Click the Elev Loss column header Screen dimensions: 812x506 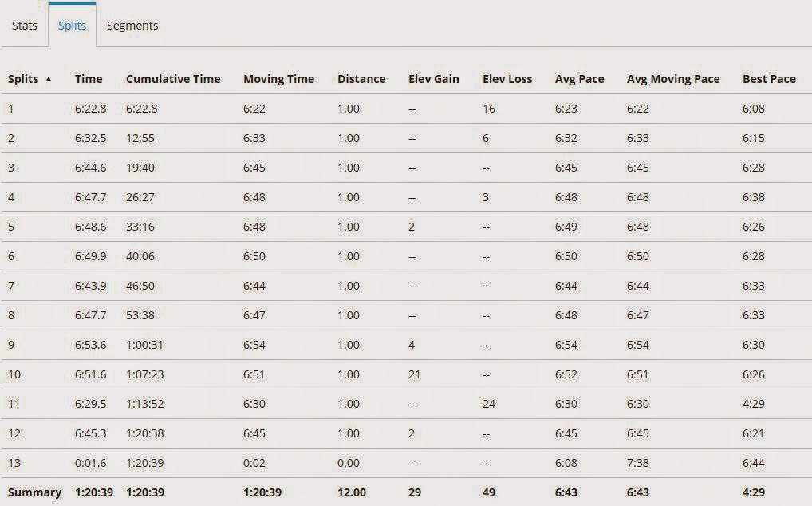pyautogui.click(x=507, y=79)
